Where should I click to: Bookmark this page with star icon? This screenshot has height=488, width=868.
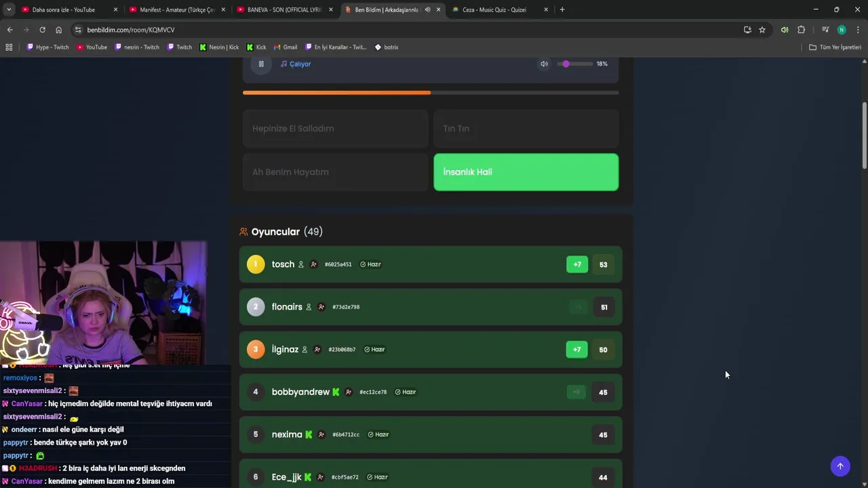(x=762, y=30)
